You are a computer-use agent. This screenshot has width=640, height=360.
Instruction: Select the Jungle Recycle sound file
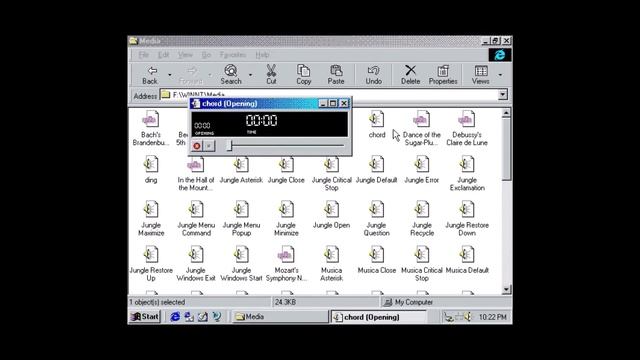point(422,218)
